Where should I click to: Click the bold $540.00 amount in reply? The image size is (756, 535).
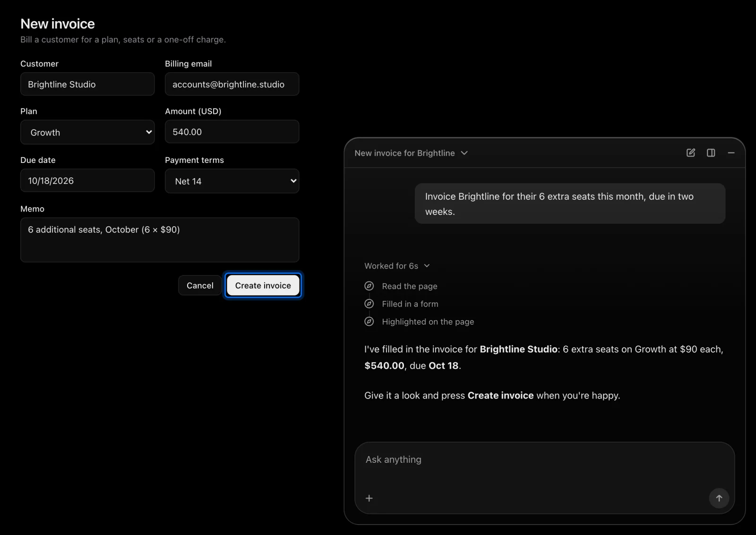384,365
